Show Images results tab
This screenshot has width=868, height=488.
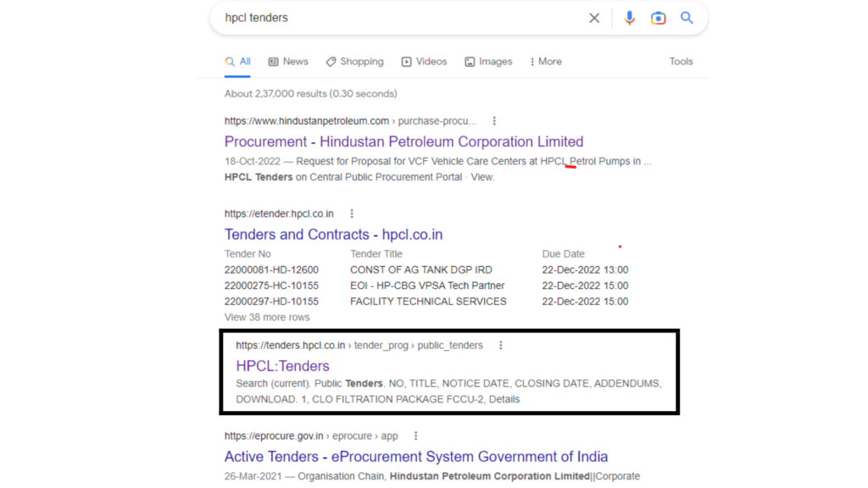(488, 62)
